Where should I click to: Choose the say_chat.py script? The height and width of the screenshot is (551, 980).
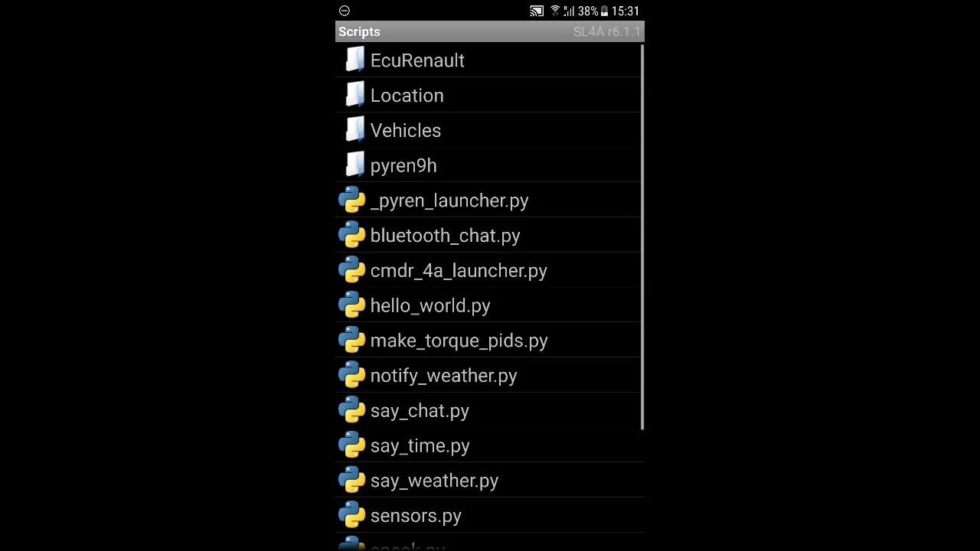(489, 411)
